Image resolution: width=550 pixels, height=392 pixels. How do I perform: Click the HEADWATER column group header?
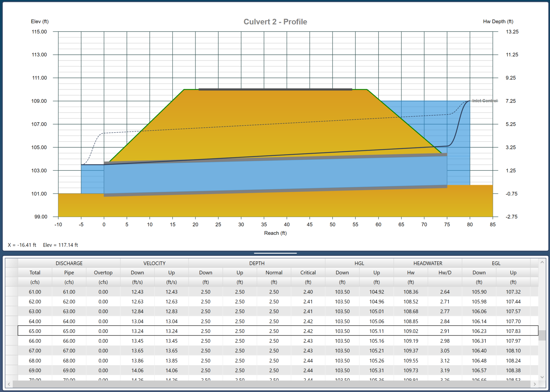click(x=428, y=263)
